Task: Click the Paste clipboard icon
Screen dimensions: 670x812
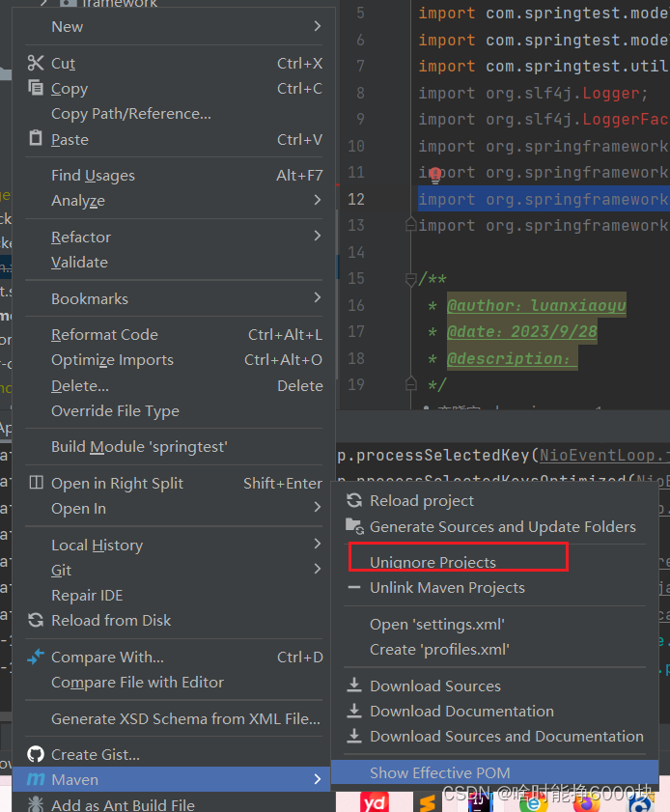Action: [x=35, y=138]
